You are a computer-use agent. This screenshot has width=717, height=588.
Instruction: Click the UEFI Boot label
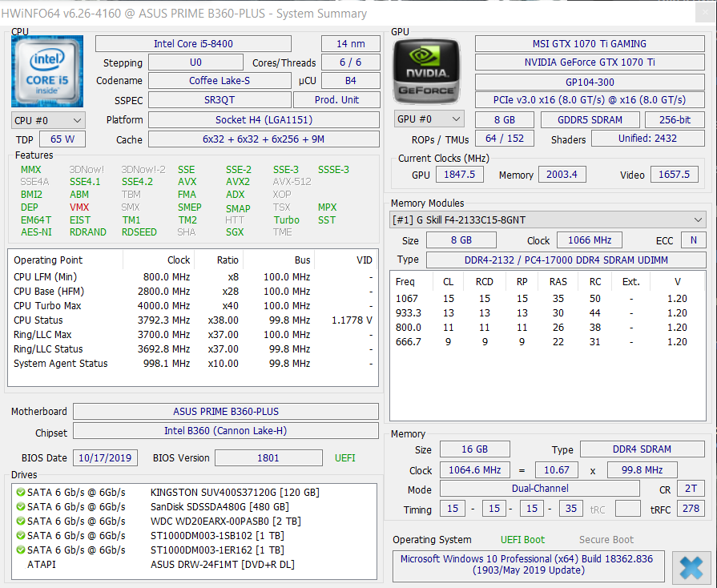[x=522, y=540]
